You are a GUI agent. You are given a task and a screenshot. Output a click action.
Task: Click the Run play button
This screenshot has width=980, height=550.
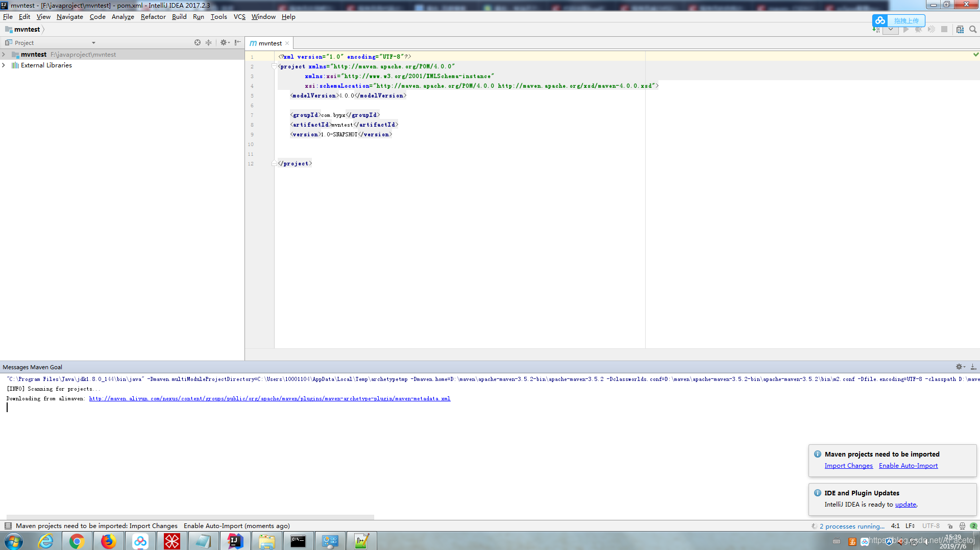point(906,30)
